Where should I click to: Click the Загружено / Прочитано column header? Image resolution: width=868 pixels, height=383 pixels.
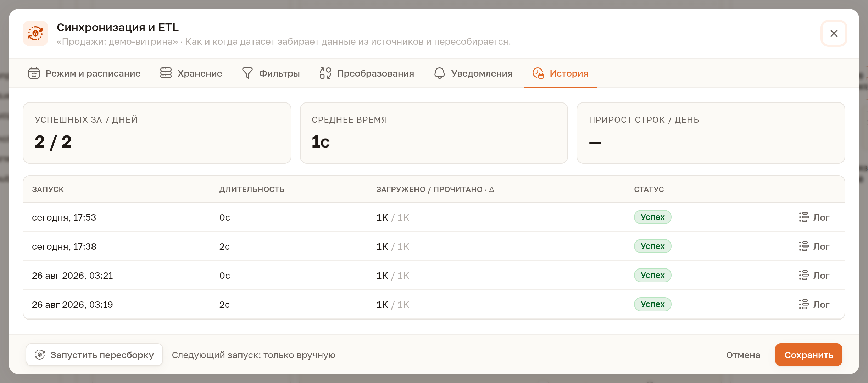click(x=435, y=189)
